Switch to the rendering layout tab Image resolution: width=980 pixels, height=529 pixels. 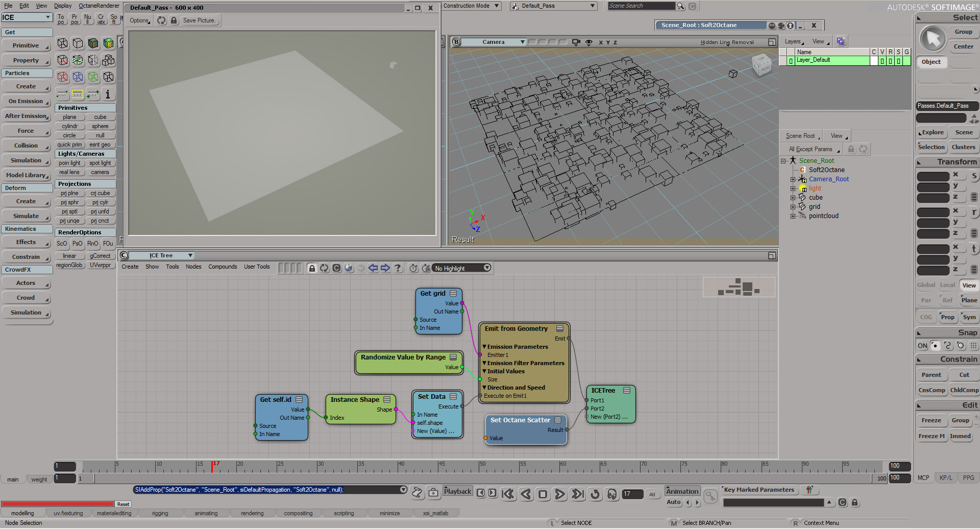[x=252, y=514]
